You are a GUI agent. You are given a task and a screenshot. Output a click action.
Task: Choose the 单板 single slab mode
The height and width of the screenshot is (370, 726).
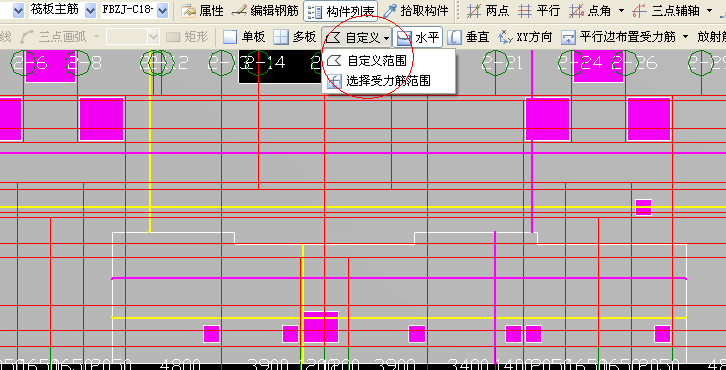coord(243,37)
